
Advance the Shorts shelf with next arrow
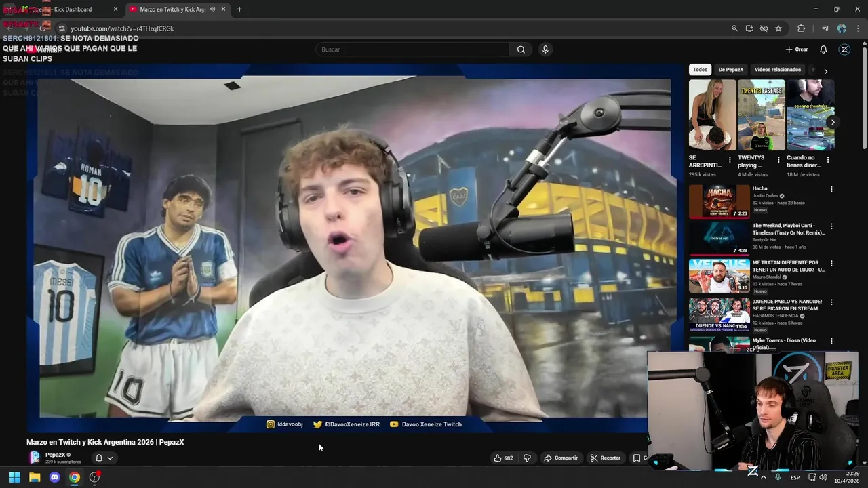(832, 122)
